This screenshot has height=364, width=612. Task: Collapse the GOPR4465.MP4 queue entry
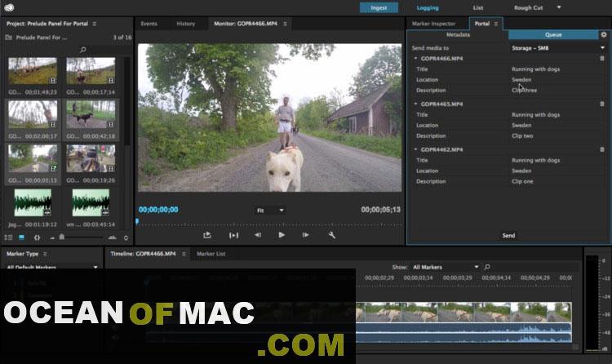point(415,104)
